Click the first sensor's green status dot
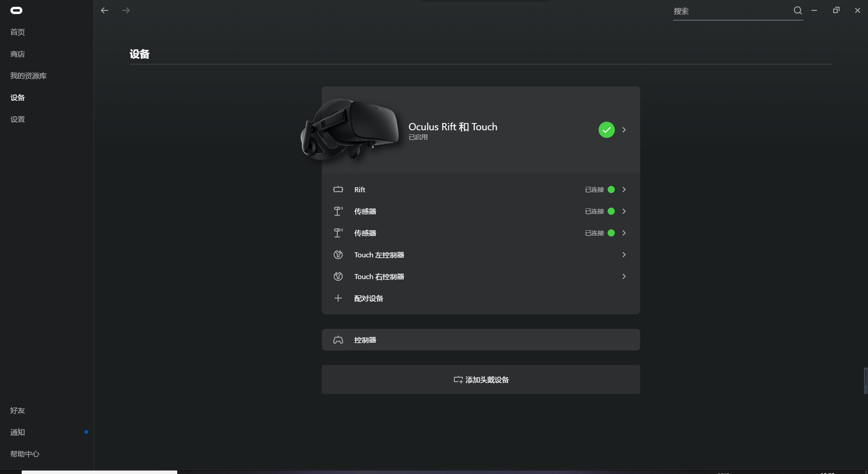 (x=611, y=211)
